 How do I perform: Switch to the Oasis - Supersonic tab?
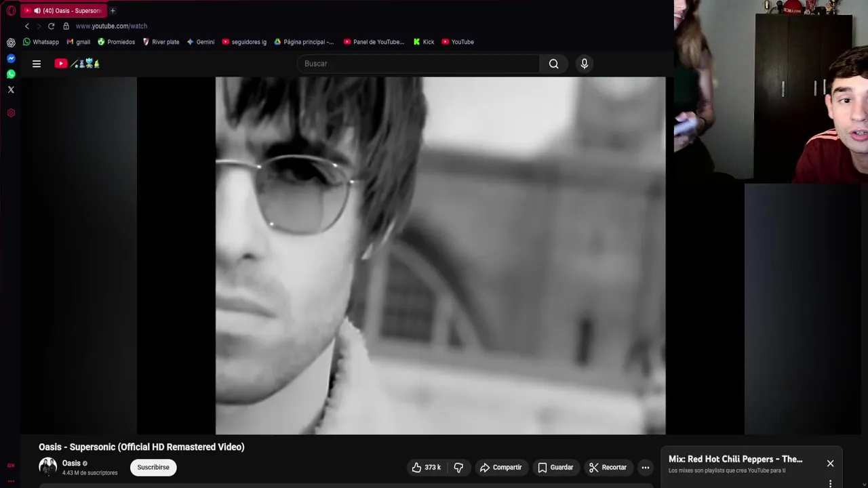63,11
